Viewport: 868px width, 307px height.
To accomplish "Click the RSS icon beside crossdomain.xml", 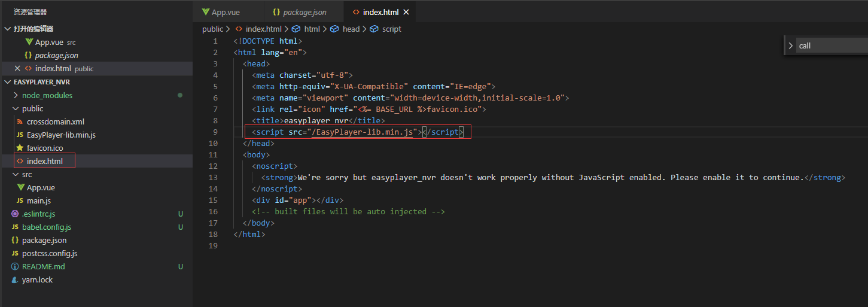I will (x=20, y=121).
